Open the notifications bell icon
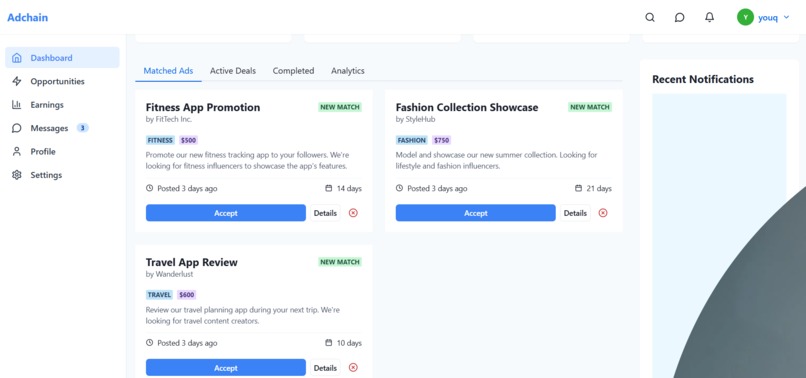This screenshot has height=378, width=806. [709, 17]
